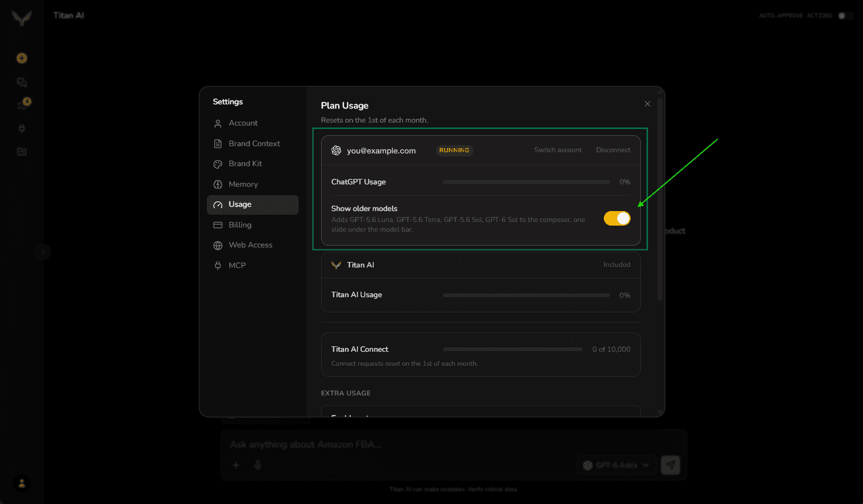Viewport: 863px width, 504px height.
Task: Click the RUNNING status badge
Action: 455,150
